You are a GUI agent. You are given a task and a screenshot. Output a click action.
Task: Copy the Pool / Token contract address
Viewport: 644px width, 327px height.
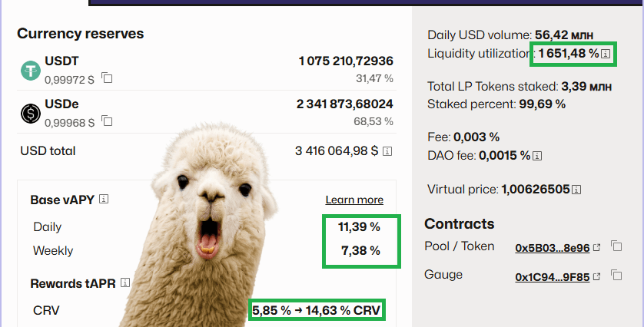point(616,246)
